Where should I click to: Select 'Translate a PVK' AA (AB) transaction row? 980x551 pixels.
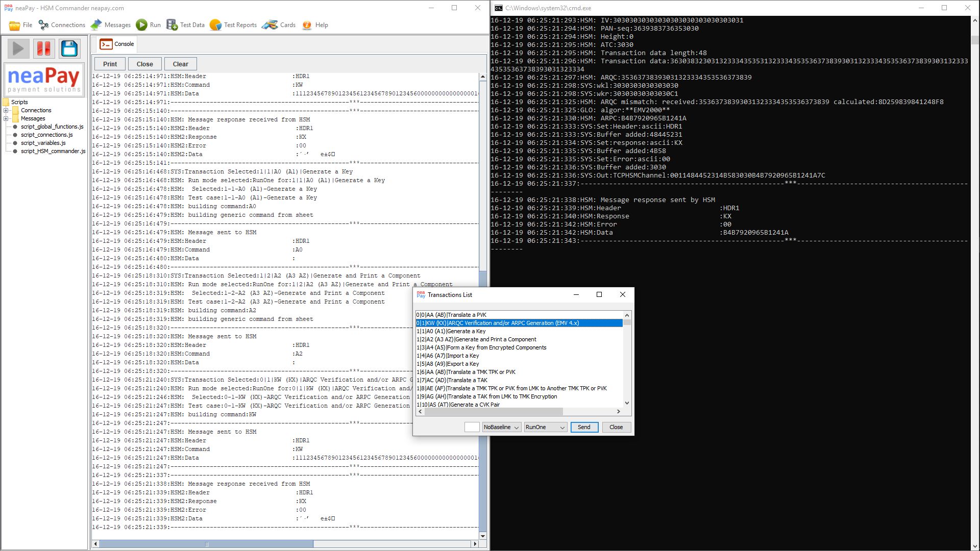pos(519,315)
